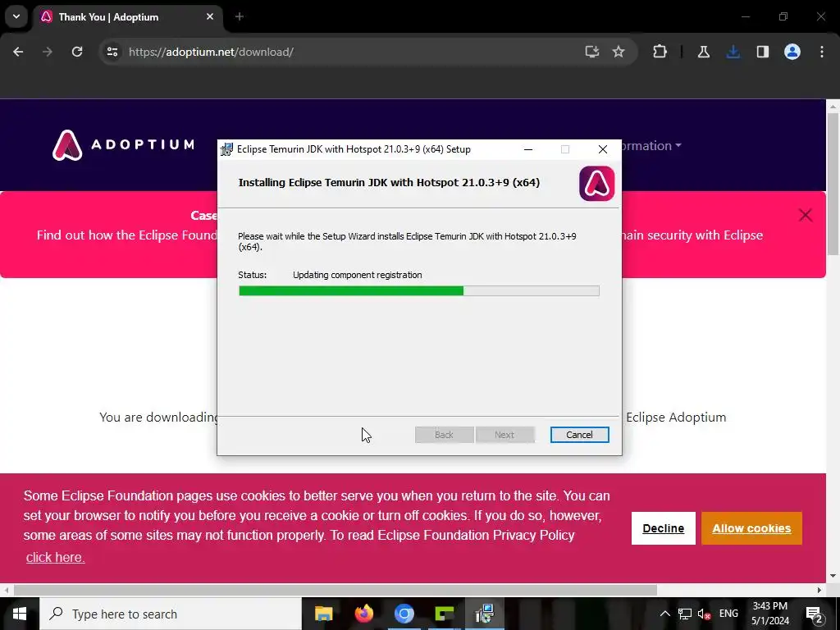Close the Temurin Setup window

pos(603,149)
